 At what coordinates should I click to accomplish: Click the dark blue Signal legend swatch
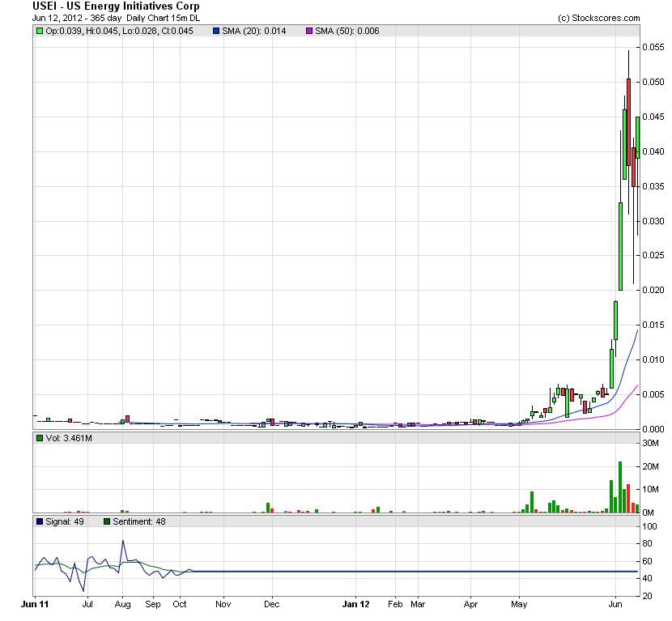pos(40,521)
